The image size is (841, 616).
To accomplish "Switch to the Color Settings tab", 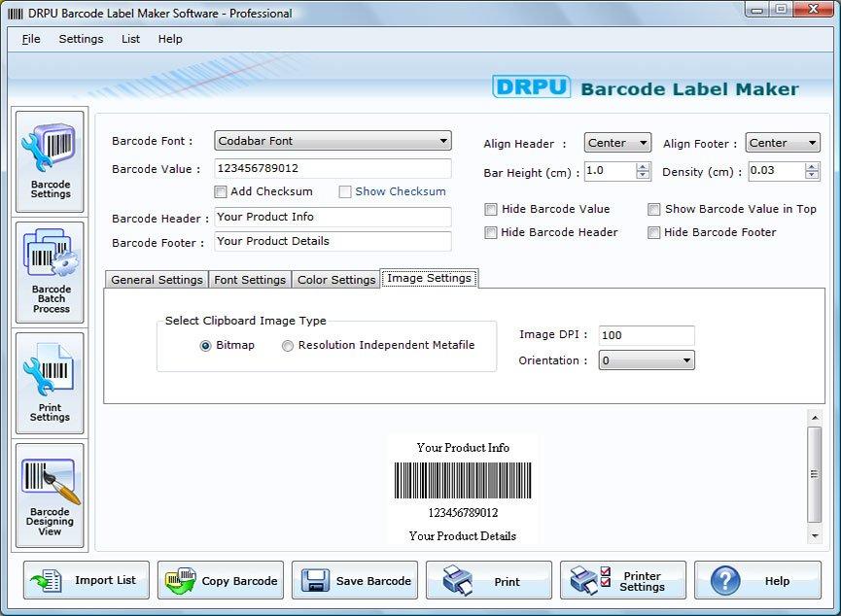I will (335, 280).
